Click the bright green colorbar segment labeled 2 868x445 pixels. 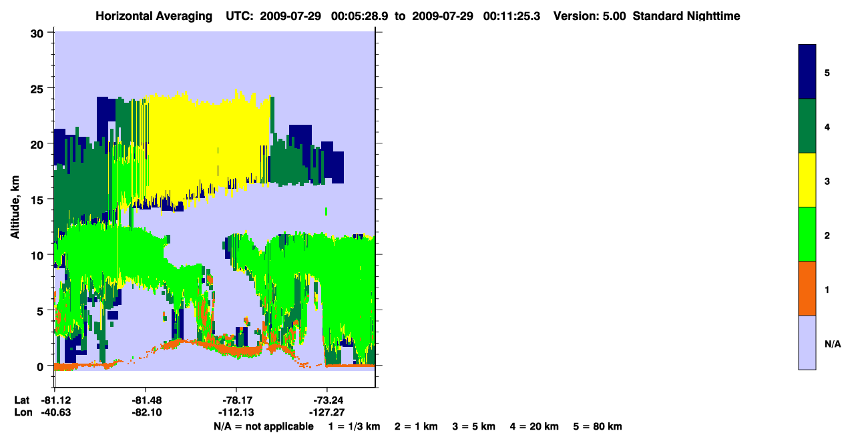(x=807, y=234)
